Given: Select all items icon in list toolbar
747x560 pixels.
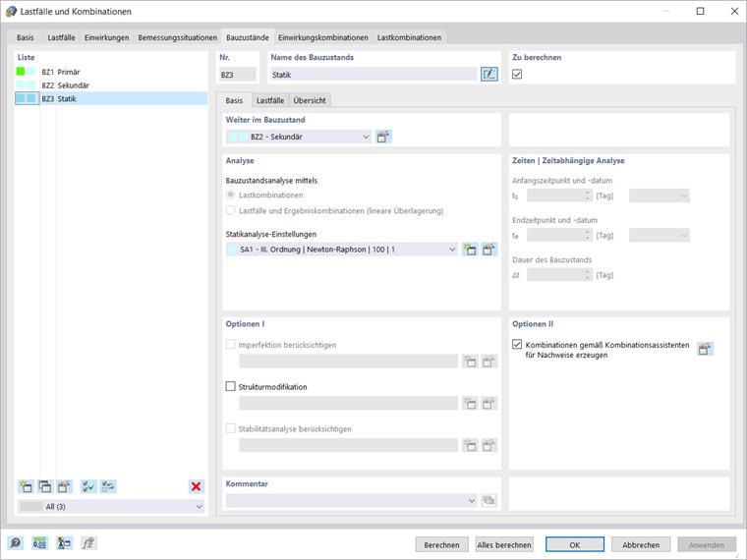Looking at the screenshot, I should pyautogui.click(x=88, y=486).
